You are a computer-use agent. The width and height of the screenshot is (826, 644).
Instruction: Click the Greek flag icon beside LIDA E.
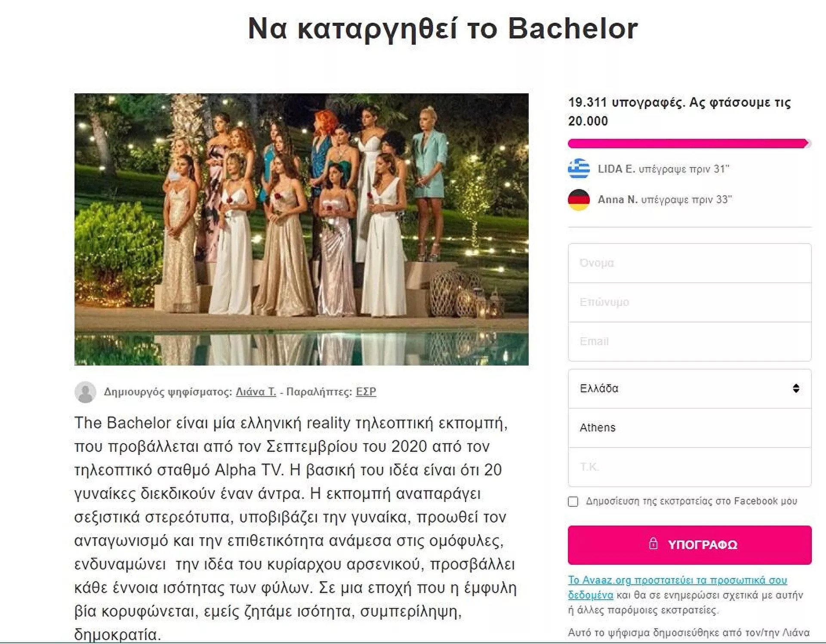pyautogui.click(x=579, y=169)
